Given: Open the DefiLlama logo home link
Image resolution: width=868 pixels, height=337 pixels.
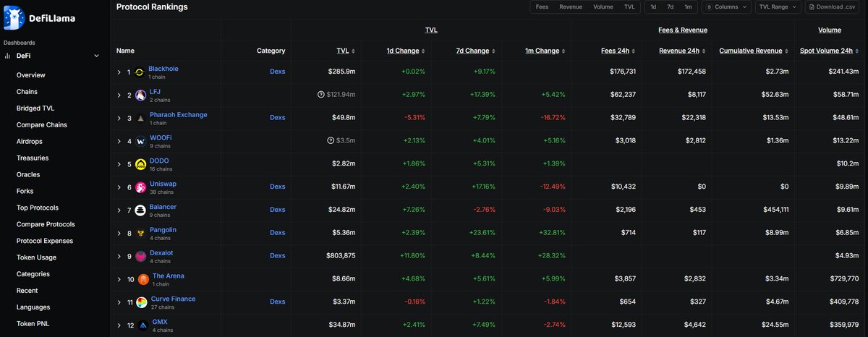Looking at the screenshot, I should pyautogui.click(x=38, y=17).
